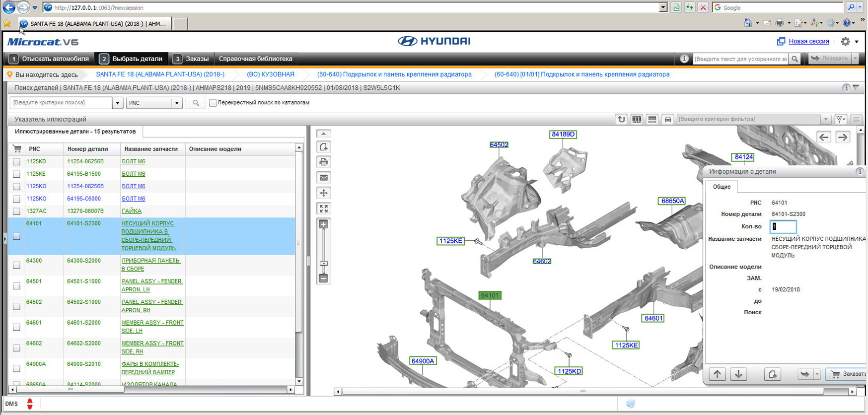Click the quantity field in part info
This screenshot has height=415, width=868.
(x=783, y=227)
